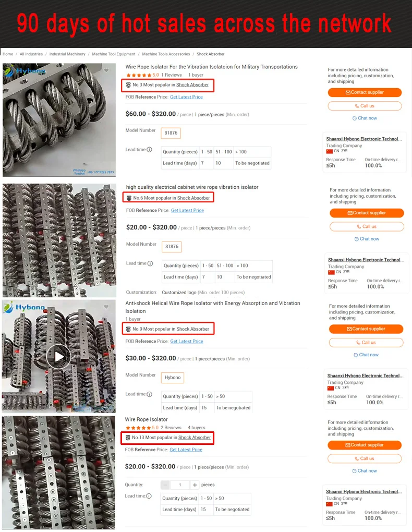Viewport: 412px width, 532px height.
Task: Open Get Latest Price link in first listing
Action: [x=186, y=97]
